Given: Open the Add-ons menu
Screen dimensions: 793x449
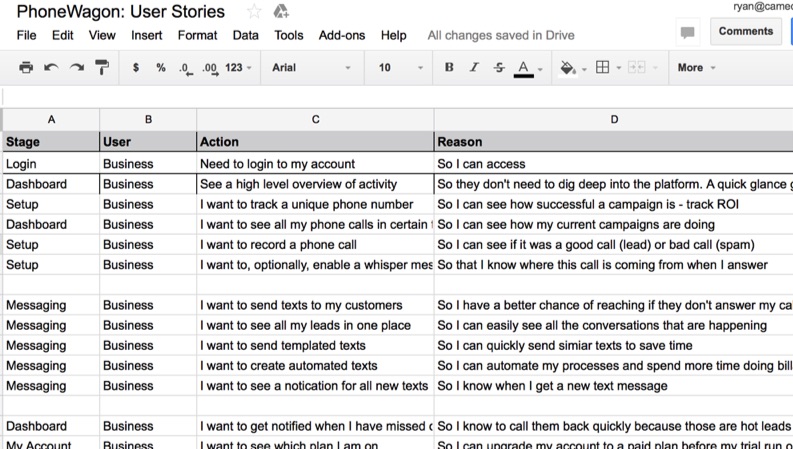Looking at the screenshot, I should (x=342, y=35).
